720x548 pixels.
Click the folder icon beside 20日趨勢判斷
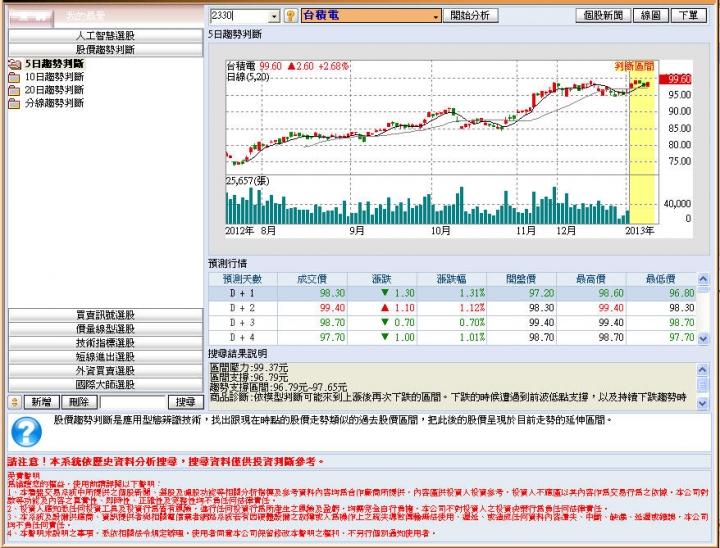pyautogui.click(x=14, y=90)
